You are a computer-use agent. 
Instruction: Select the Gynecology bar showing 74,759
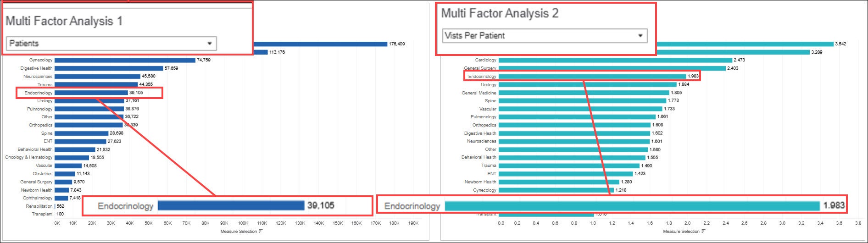125,60
